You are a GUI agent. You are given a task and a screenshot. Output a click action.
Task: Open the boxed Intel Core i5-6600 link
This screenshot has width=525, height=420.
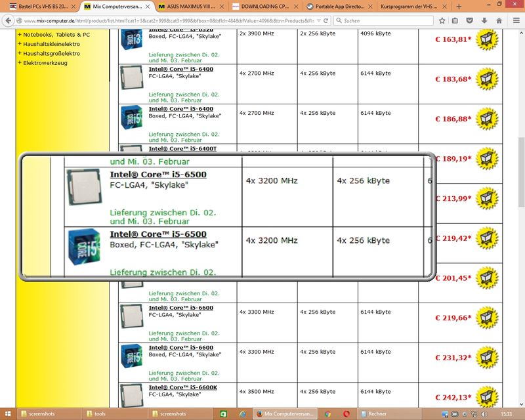click(x=181, y=348)
